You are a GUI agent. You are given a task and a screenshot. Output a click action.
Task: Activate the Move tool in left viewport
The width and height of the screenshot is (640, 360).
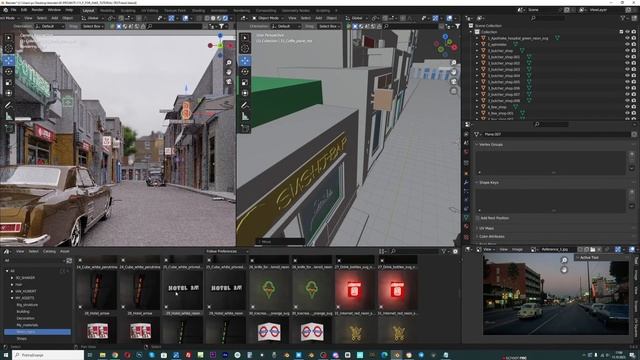tap(9, 60)
